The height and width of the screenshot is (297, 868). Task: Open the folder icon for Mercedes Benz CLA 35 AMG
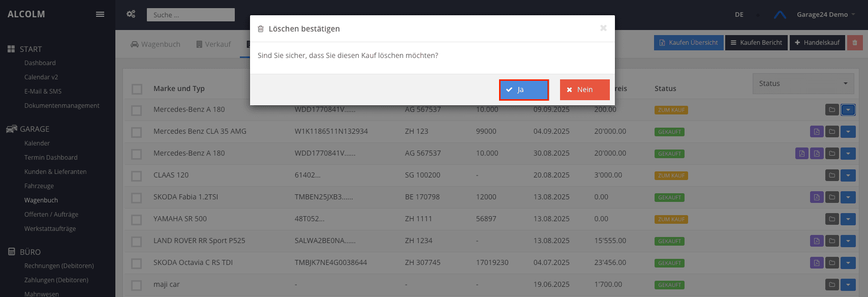coord(832,132)
